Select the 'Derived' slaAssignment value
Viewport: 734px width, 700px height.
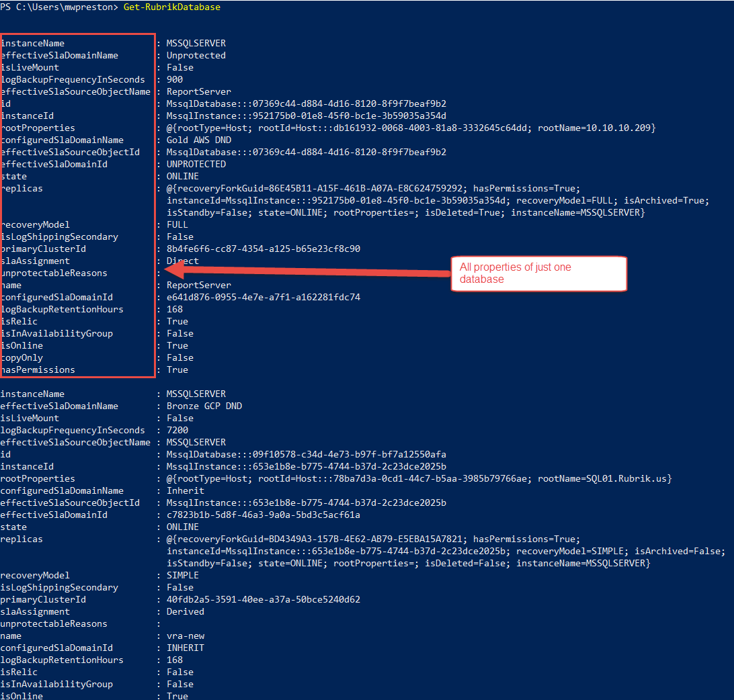pyautogui.click(x=186, y=612)
